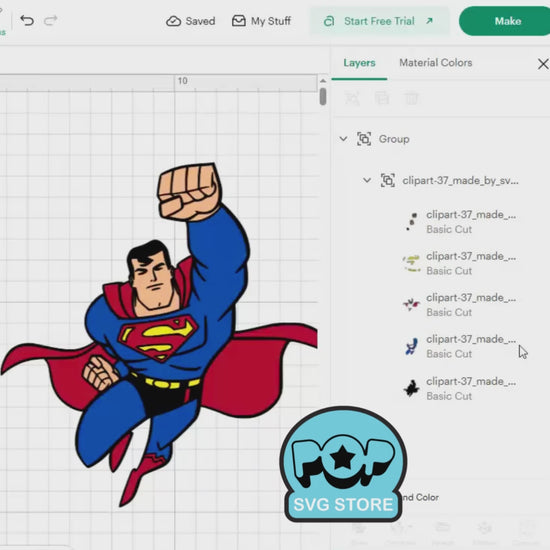550x550 pixels.
Task: Select the red Basic Cut layer thumbnail
Action: click(x=411, y=304)
